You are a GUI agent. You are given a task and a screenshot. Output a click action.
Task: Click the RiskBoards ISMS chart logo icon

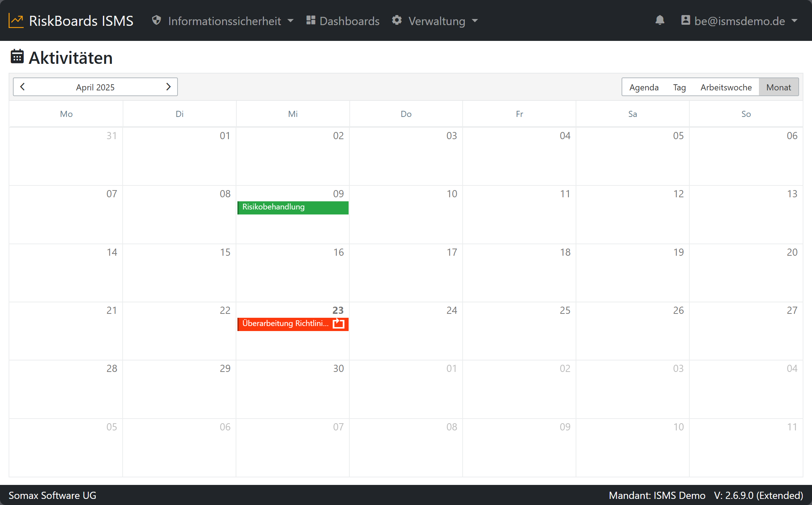pyautogui.click(x=16, y=21)
